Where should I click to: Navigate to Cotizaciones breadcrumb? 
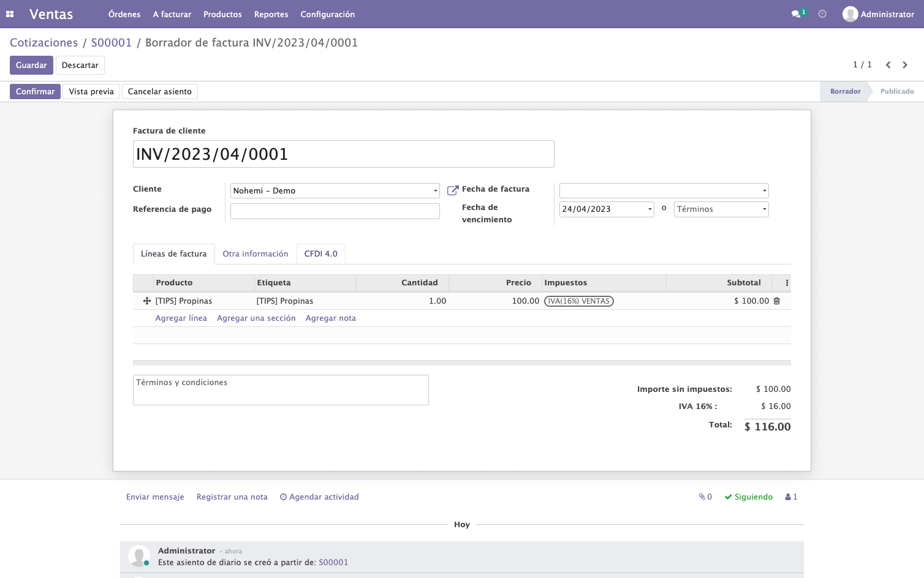[x=44, y=43]
